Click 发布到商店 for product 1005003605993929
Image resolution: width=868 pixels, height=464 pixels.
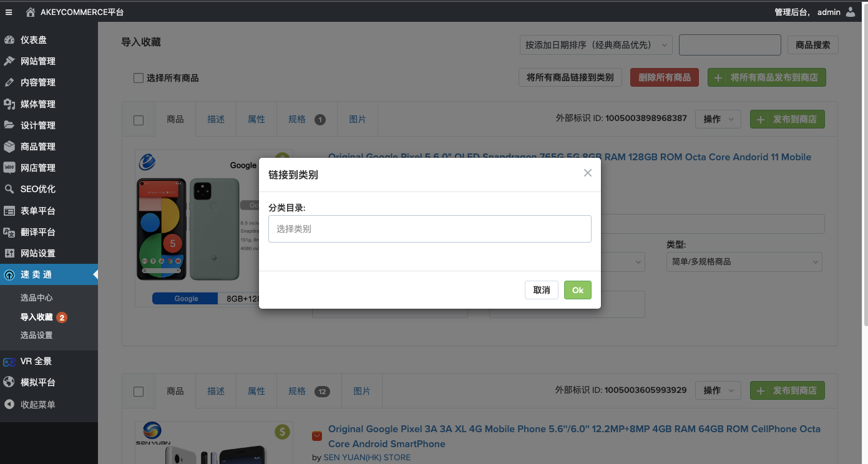pos(788,390)
